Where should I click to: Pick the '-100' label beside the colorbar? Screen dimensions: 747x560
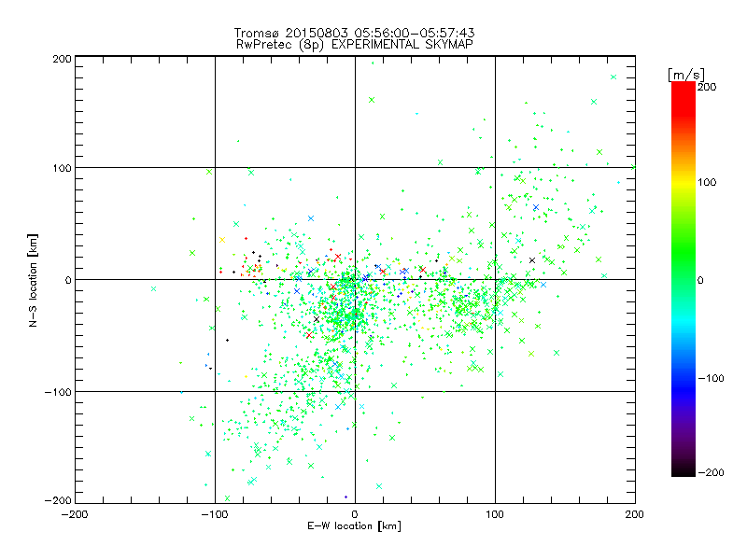click(x=712, y=378)
